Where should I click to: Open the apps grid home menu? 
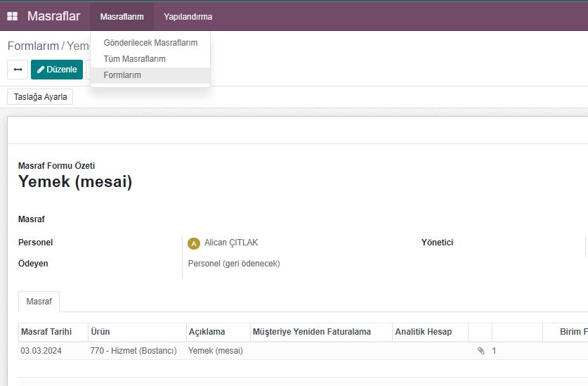(12, 16)
